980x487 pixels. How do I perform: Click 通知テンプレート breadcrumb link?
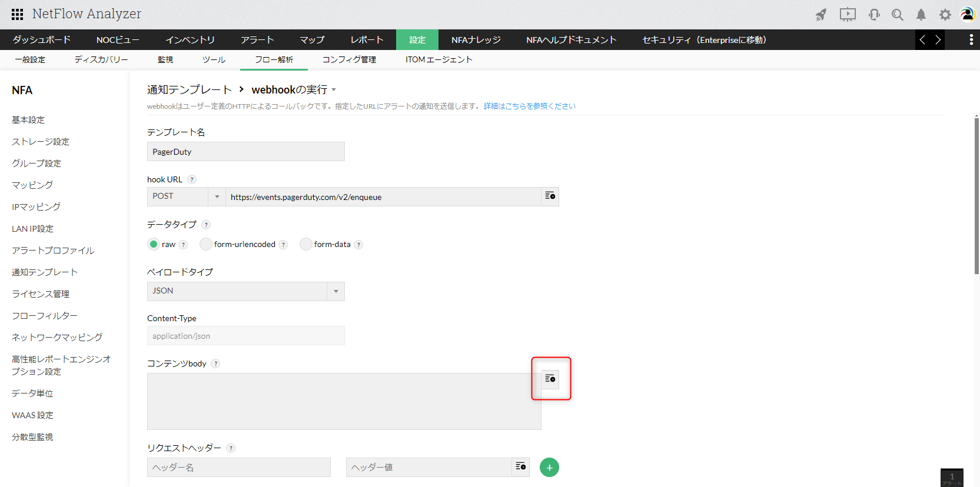190,89
